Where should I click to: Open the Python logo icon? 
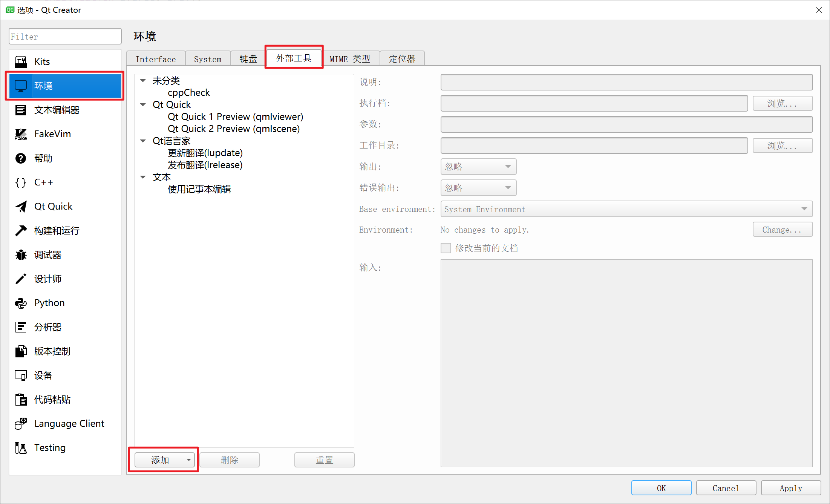[x=21, y=303]
